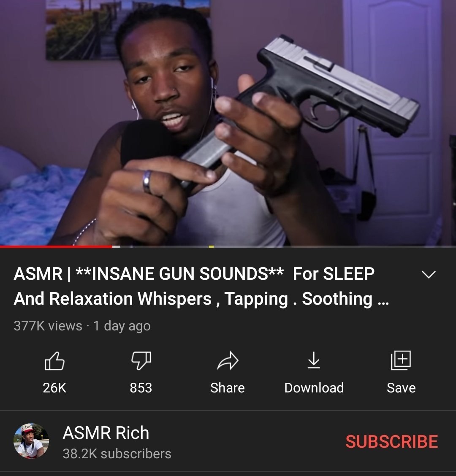Tap the Download arrow icon
456x476 pixels.
[314, 360]
